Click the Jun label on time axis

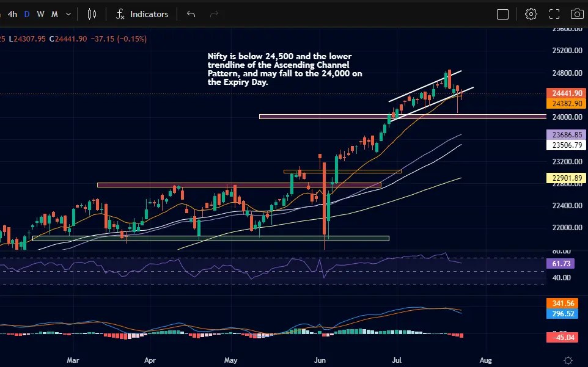click(320, 360)
